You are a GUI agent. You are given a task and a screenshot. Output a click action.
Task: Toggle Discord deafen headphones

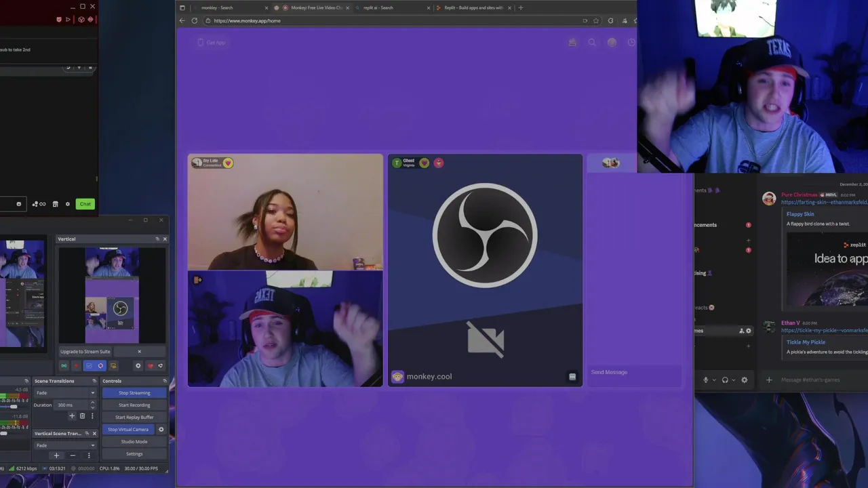tap(725, 380)
